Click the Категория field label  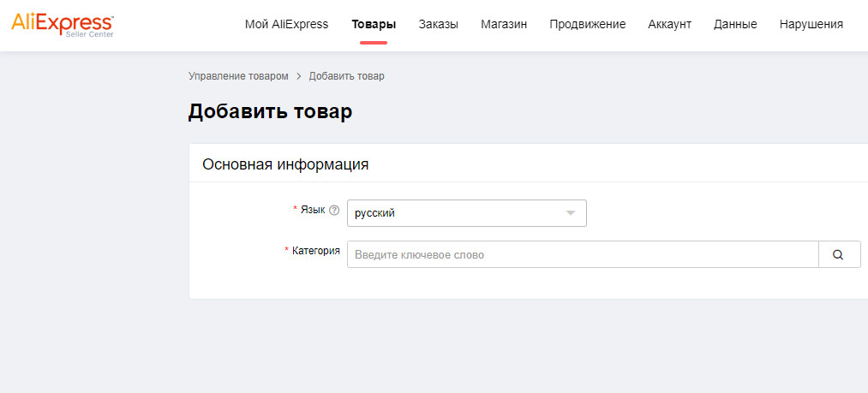(315, 251)
